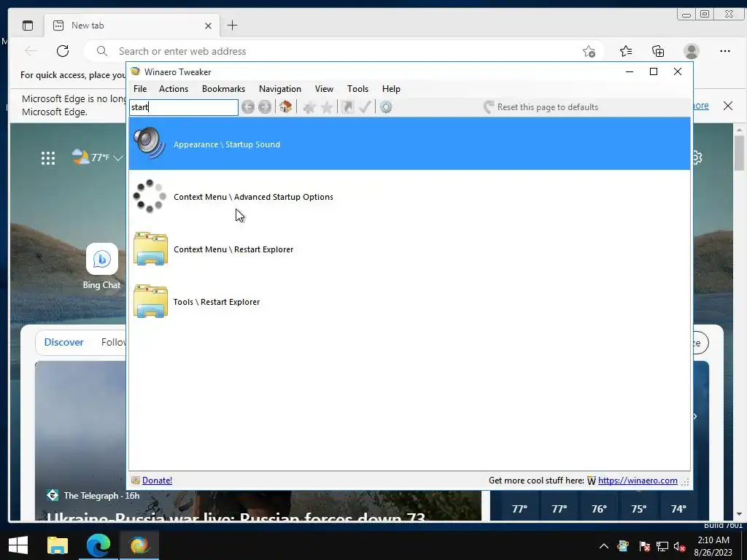Open Edge Collections
747x560 pixels.
click(658, 51)
